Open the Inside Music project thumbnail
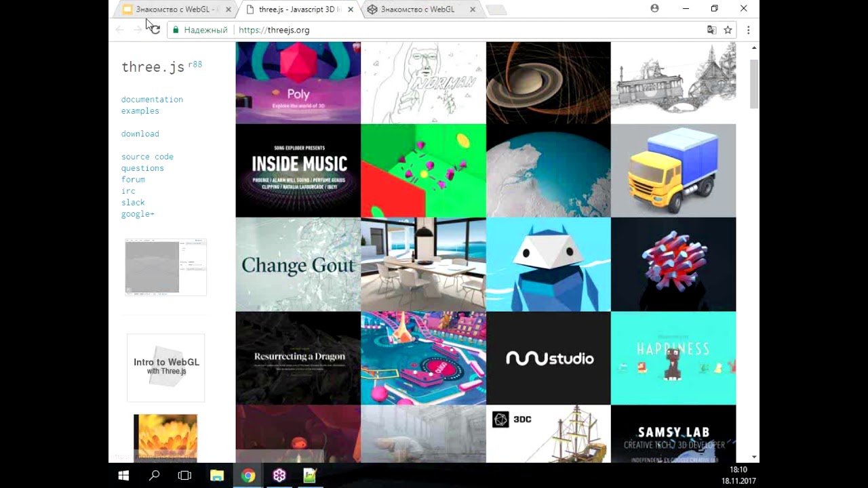This screenshot has height=488, width=868. click(298, 170)
